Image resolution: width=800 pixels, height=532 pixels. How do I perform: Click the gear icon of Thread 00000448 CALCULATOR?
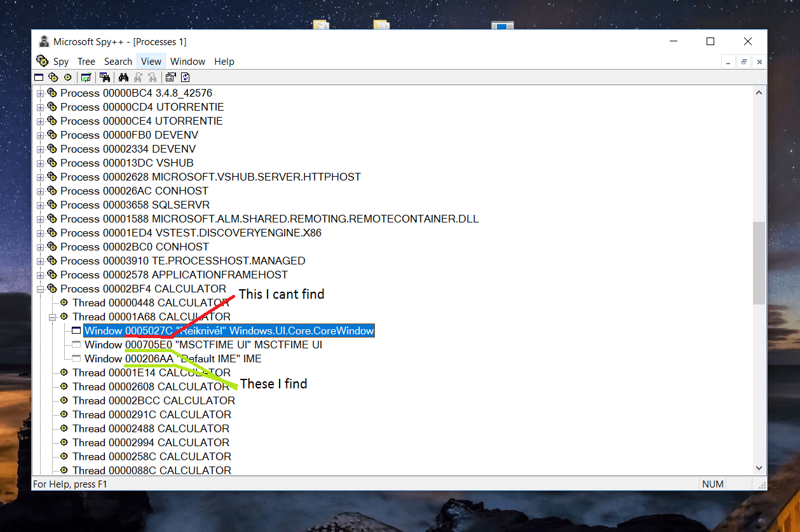(x=64, y=303)
